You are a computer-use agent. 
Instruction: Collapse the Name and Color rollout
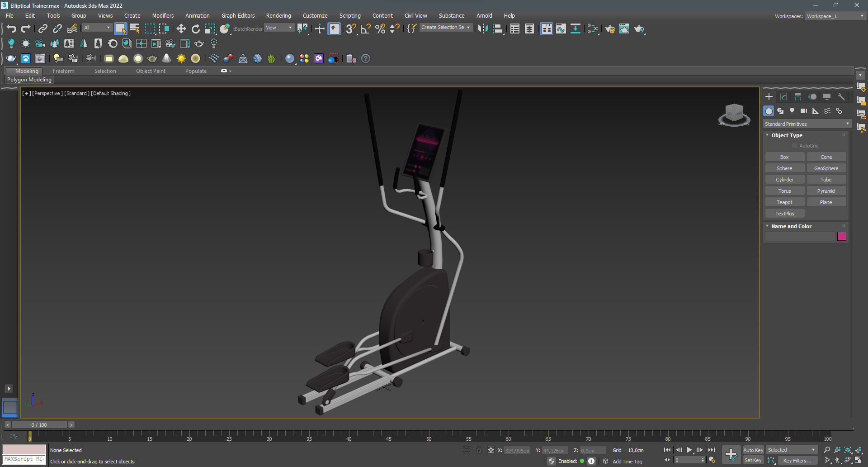pyautogui.click(x=791, y=226)
